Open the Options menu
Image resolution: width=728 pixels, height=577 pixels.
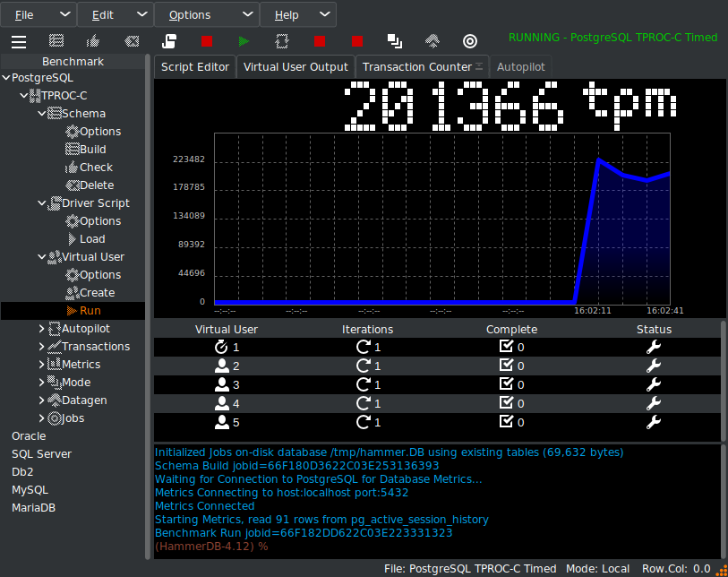pyautogui.click(x=207, y=15)
